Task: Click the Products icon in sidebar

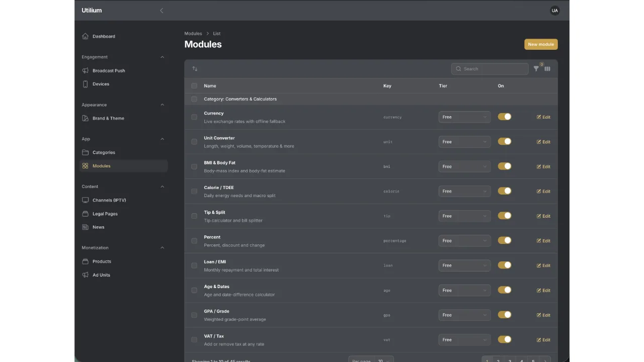Action: tap(85, 261)
